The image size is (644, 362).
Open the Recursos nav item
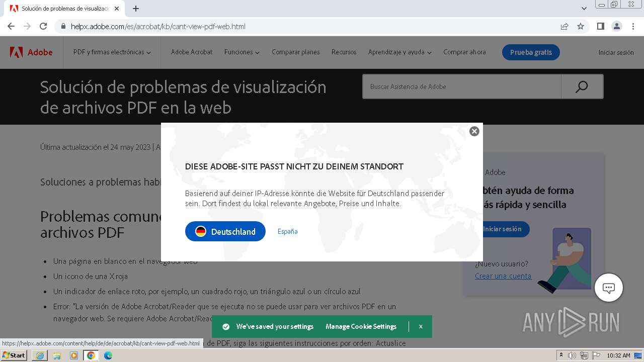pos(344,52)
